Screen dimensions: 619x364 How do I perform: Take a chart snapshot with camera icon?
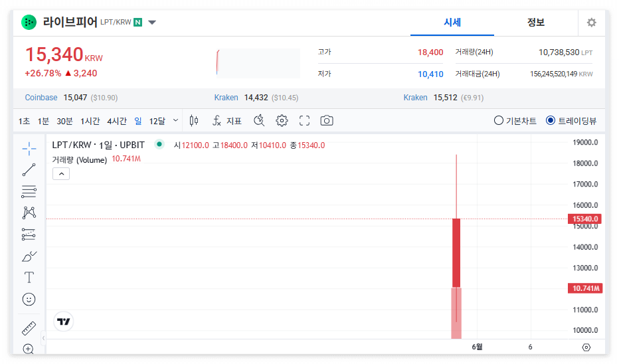pyautogui.click(x=327, y=121)
